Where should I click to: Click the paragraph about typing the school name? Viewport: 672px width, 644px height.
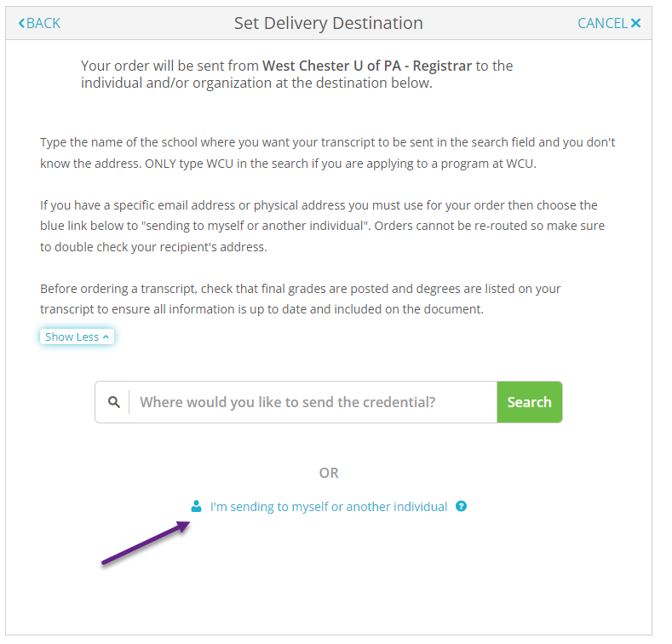[327, 152]
